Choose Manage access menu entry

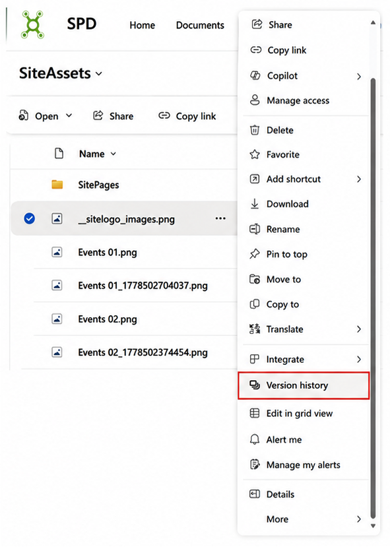coord(304,100)
